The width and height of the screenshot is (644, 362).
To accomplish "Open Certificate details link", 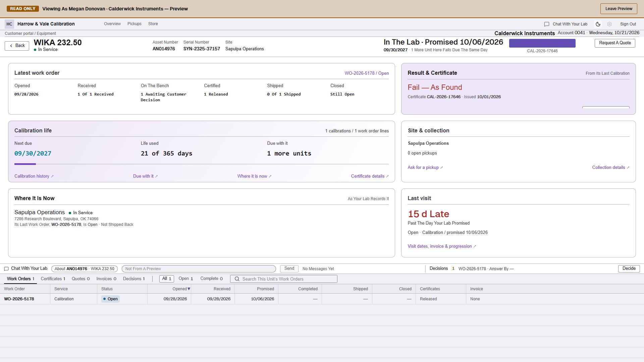I will (x=370, y=176).
